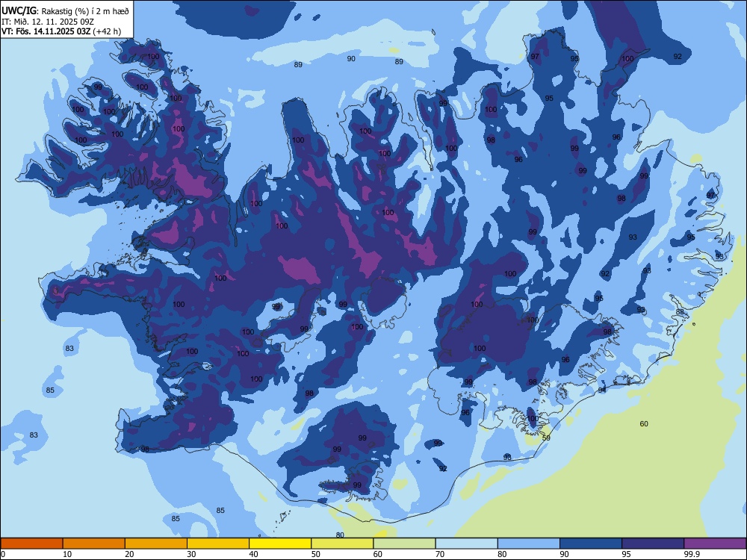Click the amber 20–30 legend swatch
This screenshot has height=560, width=747.
point(156,544)
